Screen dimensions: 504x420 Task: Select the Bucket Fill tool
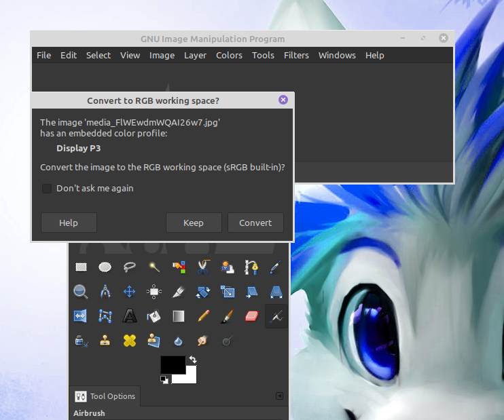tap(154, 316)
